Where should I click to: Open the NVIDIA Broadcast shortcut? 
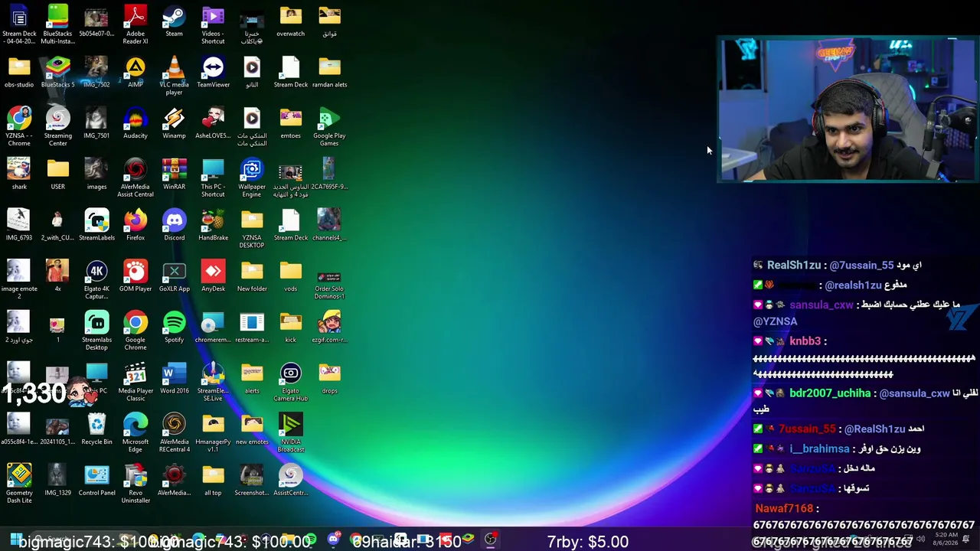tap(290, 433)
